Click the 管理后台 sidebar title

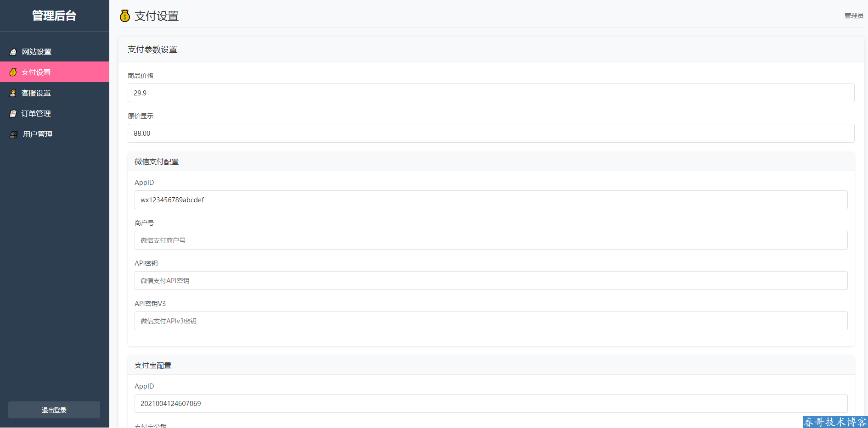point(54,16)
